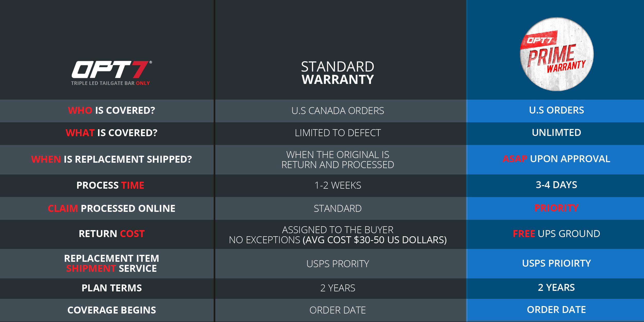Select 'Limited to Defect' cell
The height and width of the screenshot is (322, 644).
(338, 133)
